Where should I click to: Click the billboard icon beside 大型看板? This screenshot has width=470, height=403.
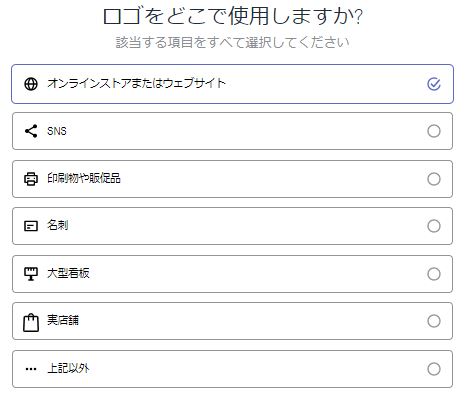[x=31, y=274]
